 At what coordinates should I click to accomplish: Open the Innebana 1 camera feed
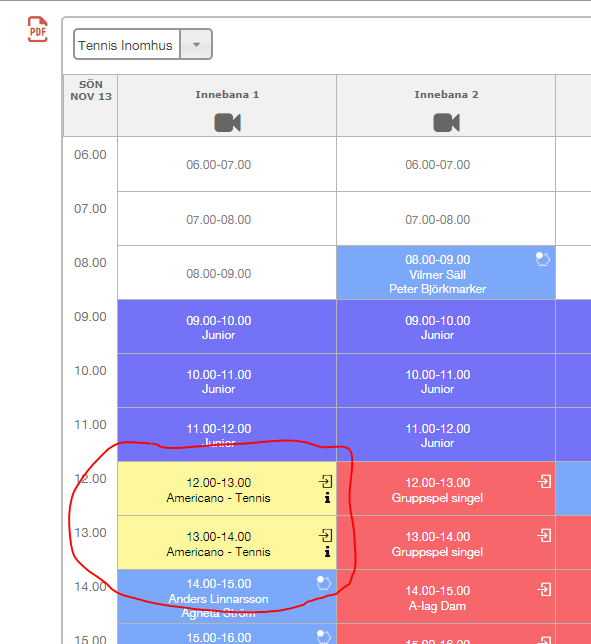pyautogui.click(x=228, y=123)
